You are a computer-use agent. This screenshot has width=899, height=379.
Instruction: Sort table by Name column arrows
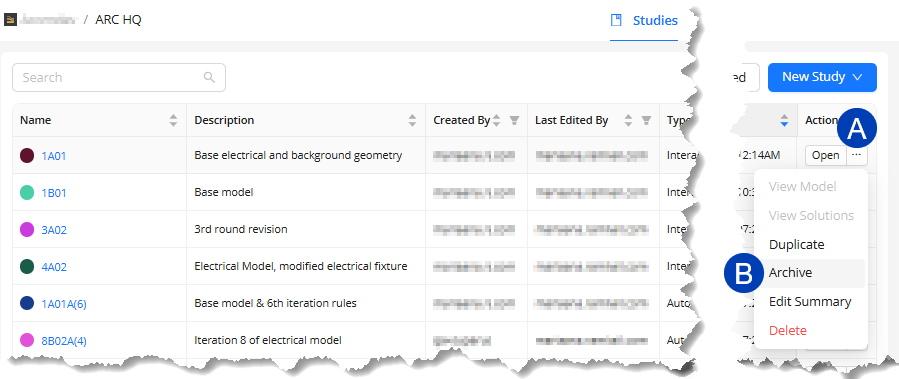point(174,120)
